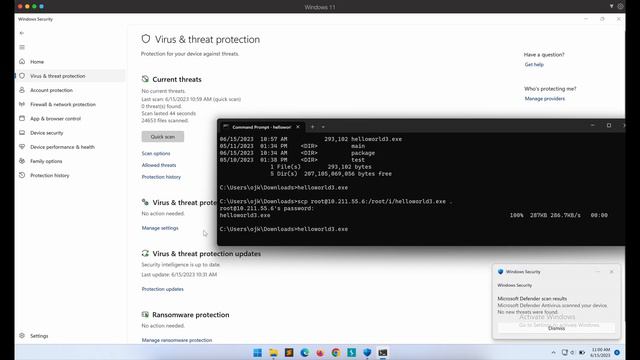Open the hamburger navigation menu
640x360 pixels.
(x=22, y=47)
